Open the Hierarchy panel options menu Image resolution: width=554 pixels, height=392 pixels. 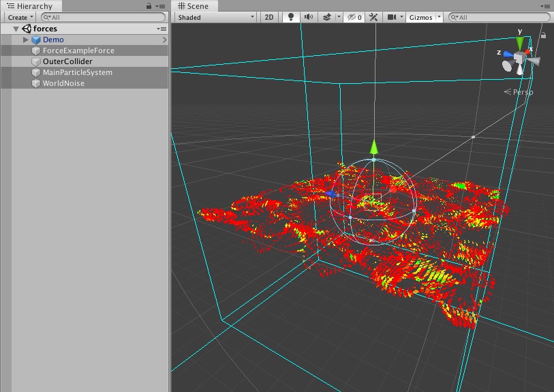pos(160,6)
